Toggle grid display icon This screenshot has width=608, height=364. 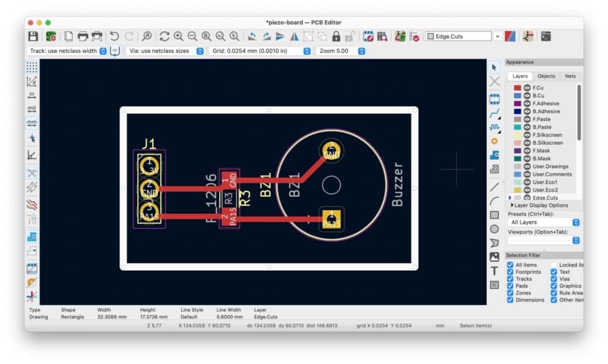(31, 67)
